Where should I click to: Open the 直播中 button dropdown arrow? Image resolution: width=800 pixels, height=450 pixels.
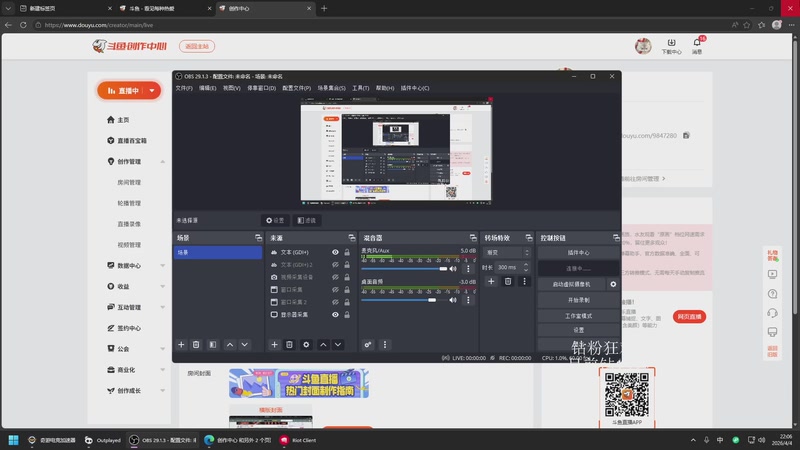152,91
